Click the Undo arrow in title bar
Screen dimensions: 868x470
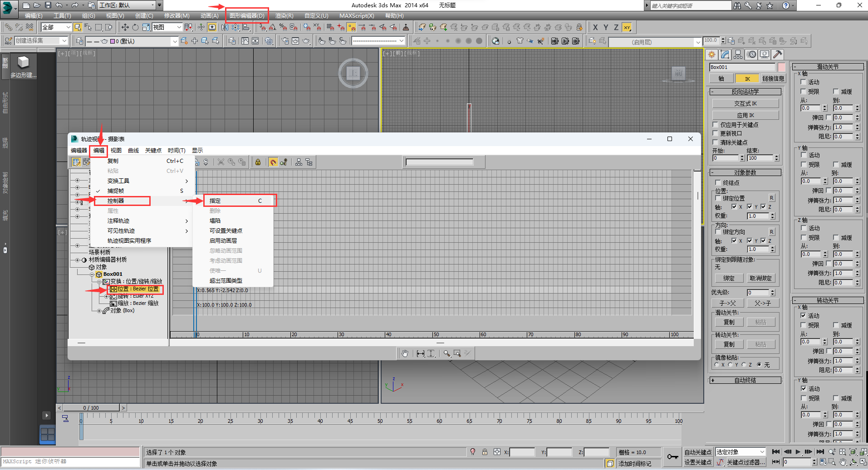(59, 5)
